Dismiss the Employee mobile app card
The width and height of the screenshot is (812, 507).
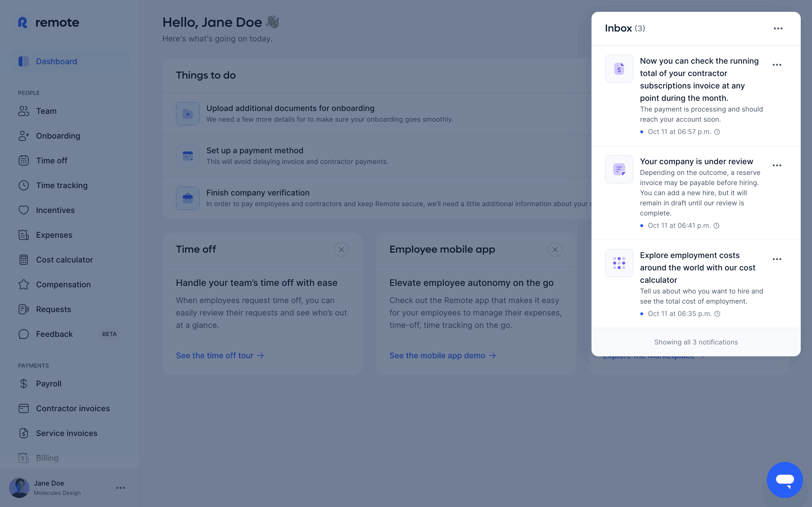(x=555, y=249)
